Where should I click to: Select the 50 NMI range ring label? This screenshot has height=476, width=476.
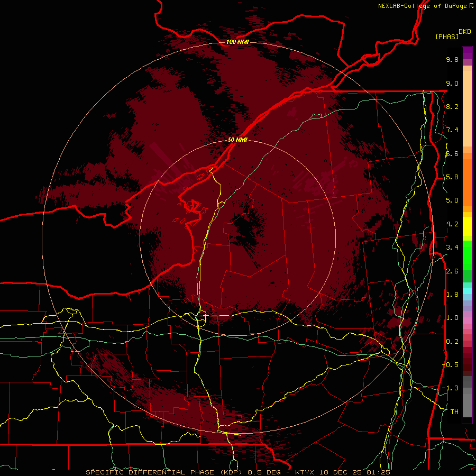point(237,140)
